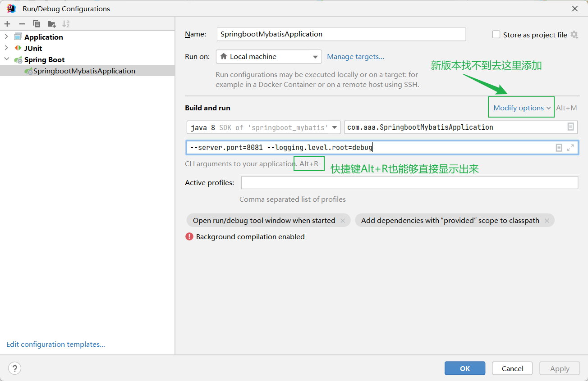Select the Application tree item label

point(44,37)
